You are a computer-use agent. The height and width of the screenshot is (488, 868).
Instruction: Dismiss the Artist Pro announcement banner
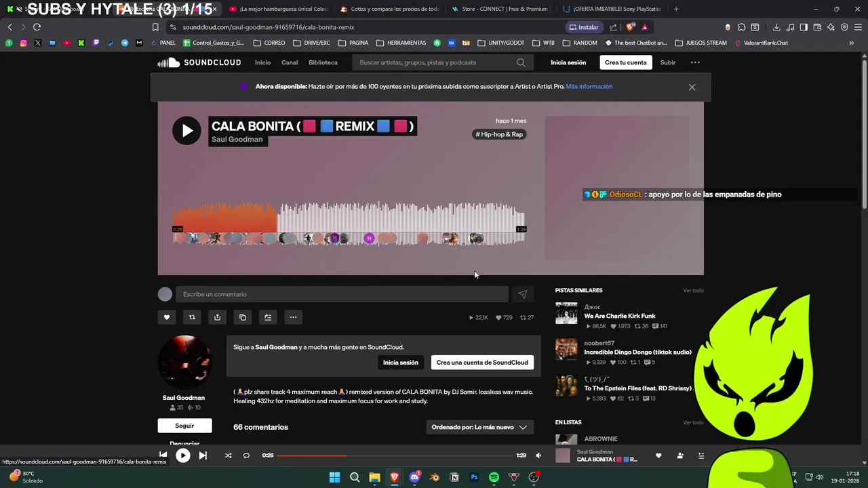(x=692, y=87)
